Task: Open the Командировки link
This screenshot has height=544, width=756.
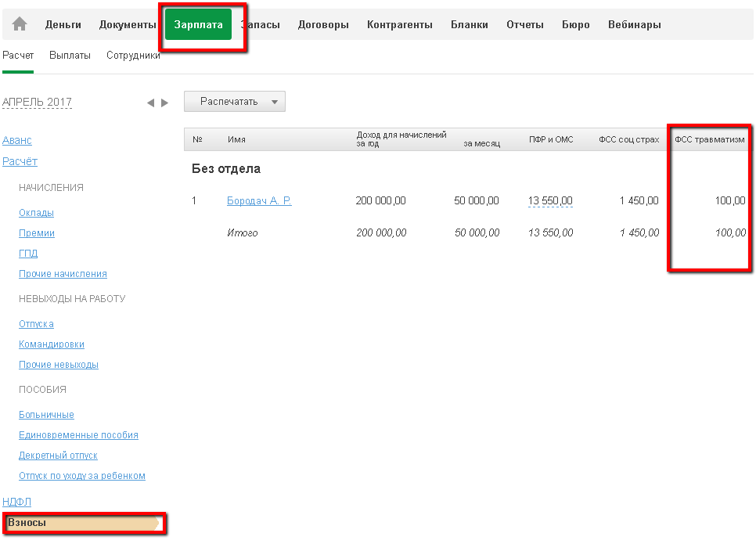Action: tap(52, 344)
